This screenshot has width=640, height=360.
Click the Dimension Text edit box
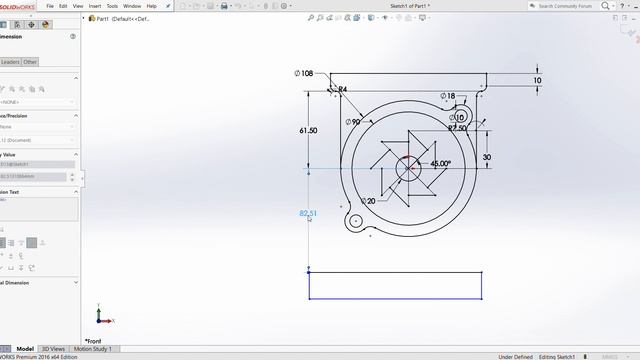pos(39,209)
